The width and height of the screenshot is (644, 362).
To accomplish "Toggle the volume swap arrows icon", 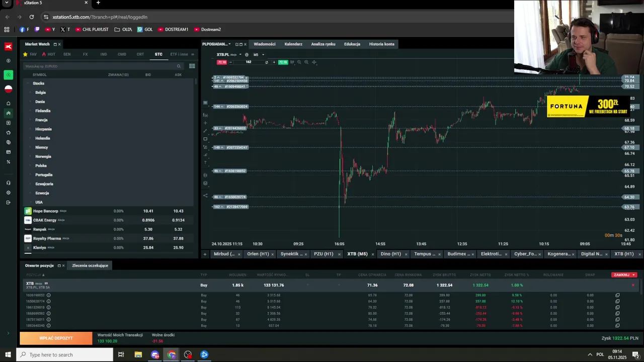I will coord(267,62).
